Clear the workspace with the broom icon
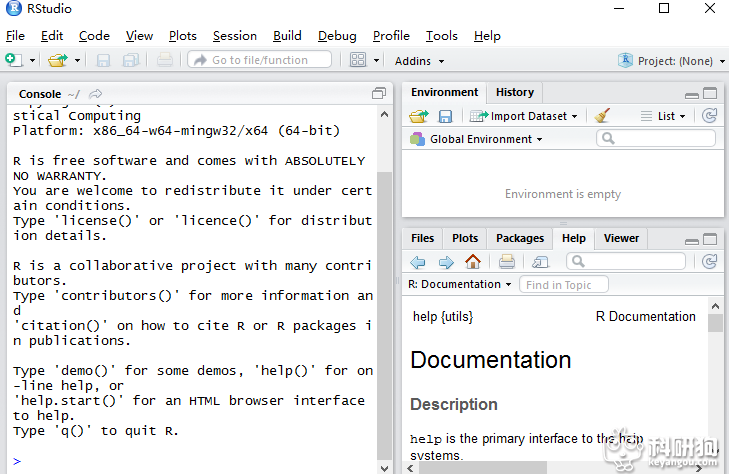The width and height of the screenshot is (729, 474). click(x=602, y=116)
